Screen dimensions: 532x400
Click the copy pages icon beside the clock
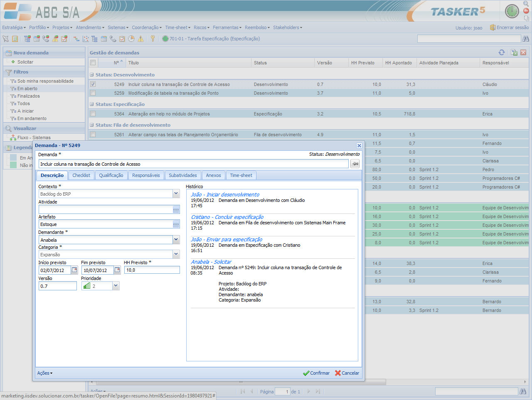[x=526, y=18]
